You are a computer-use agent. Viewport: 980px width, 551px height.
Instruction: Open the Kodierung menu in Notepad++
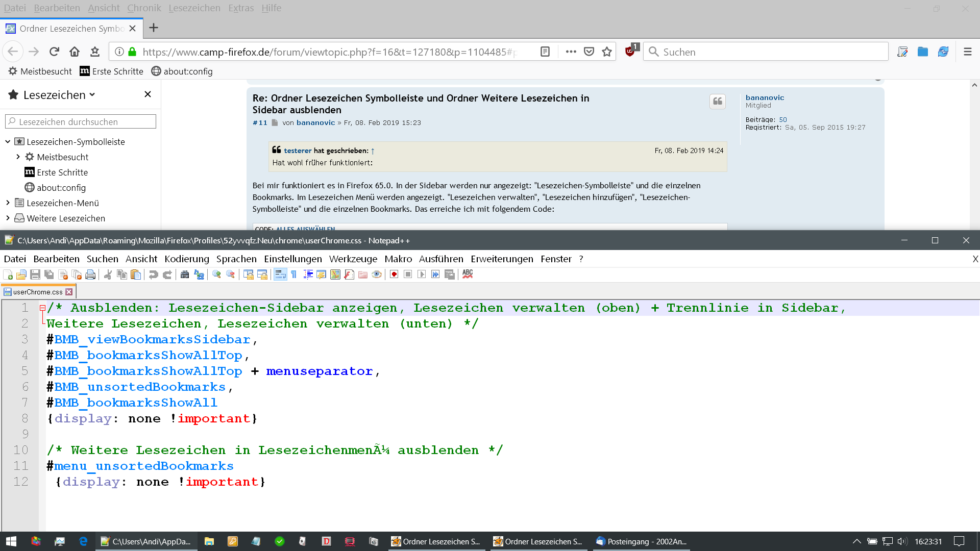pyautogui.click(x=186, y=259)
